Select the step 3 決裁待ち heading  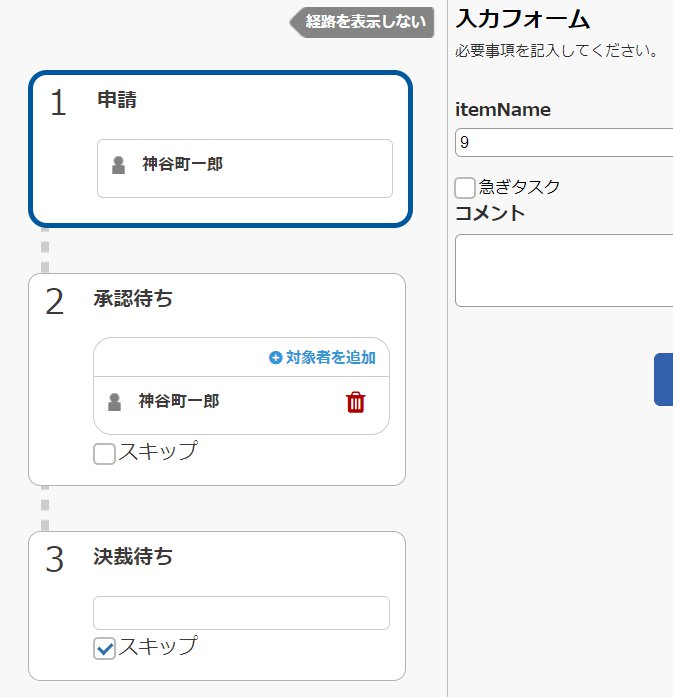tap(133, 556)
